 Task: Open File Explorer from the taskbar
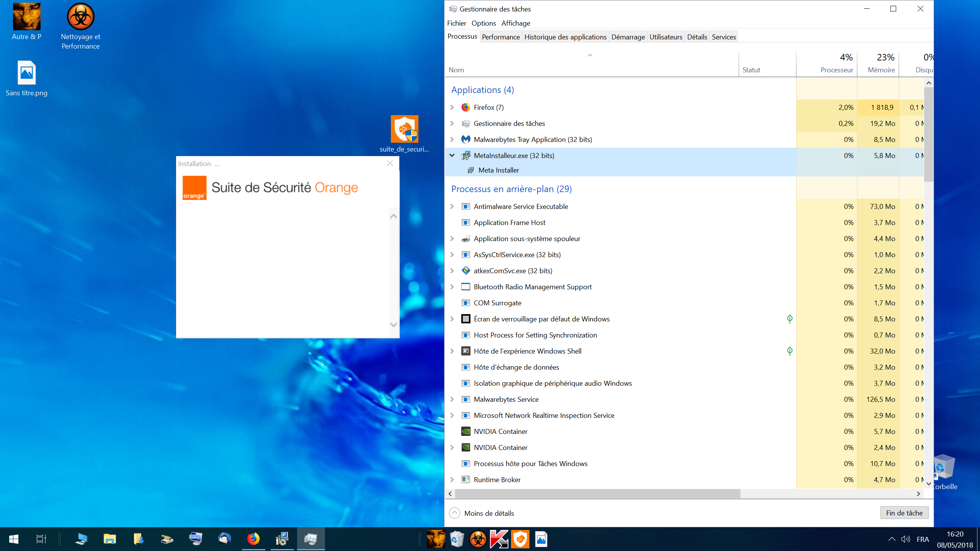pyautogui.click(x=109, y=539)
